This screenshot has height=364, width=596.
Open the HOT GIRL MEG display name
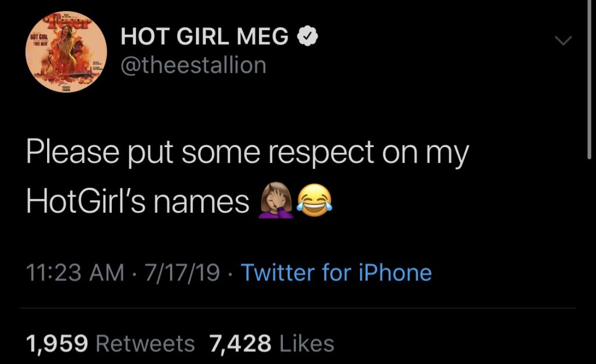click(x=204, y=37)
